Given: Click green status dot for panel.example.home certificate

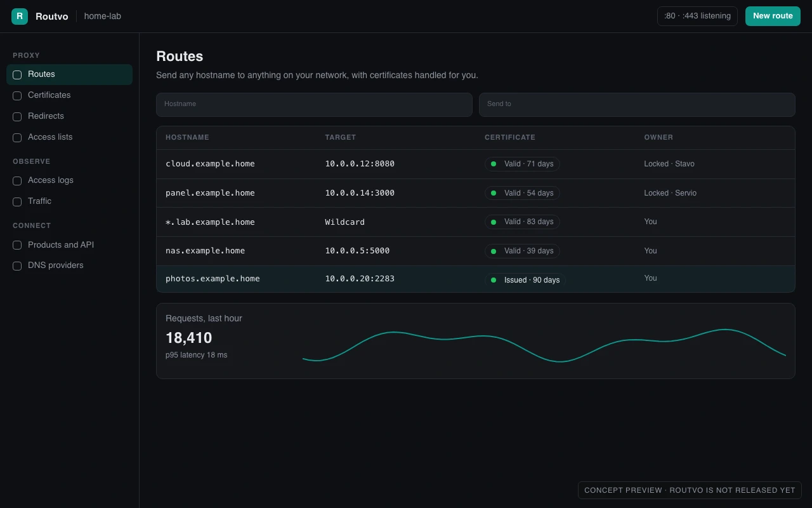Looking at the screenshot, I should point(494,193).
